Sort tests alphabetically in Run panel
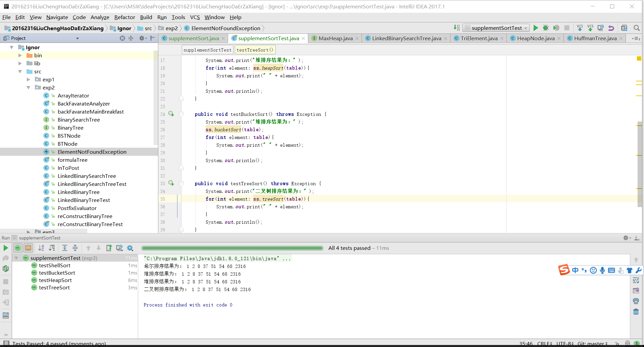Image resolution: width=644 pixels, height=347 pixels. pos(41,248)
